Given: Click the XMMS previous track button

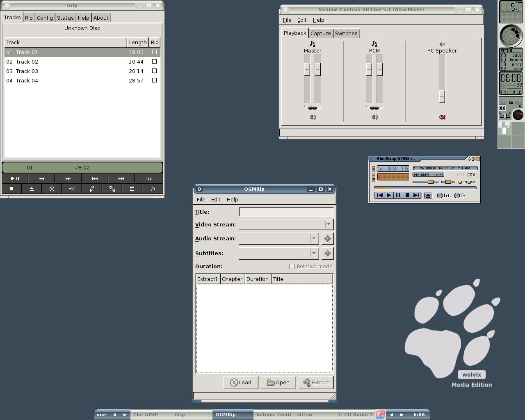Looking at the screenshot, I should pos(379,195).
